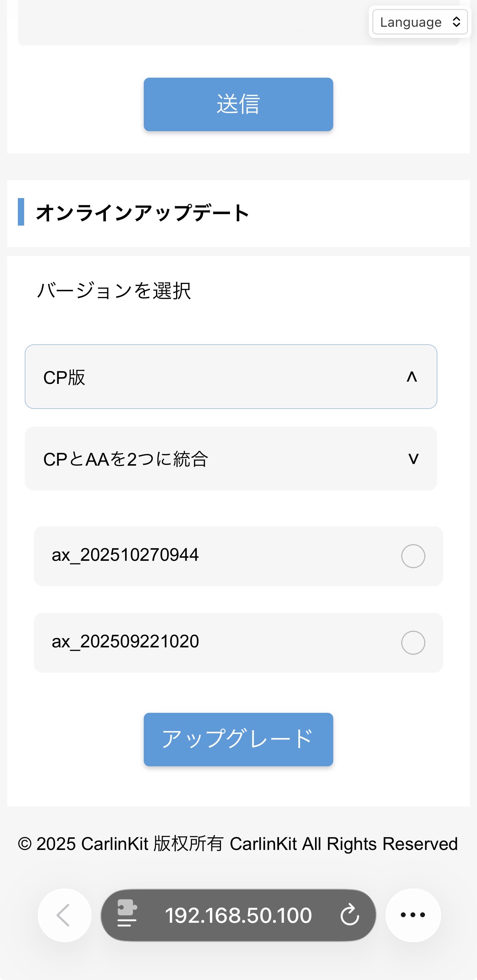Image resolution: width=477 pixels, height=980 pixels.
Task: Click the バージョンを選択 label
Action: click(114, 291)
